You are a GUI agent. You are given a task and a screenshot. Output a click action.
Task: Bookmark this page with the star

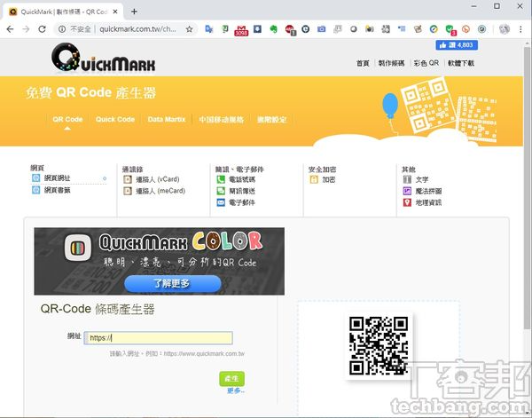point(190,29)
